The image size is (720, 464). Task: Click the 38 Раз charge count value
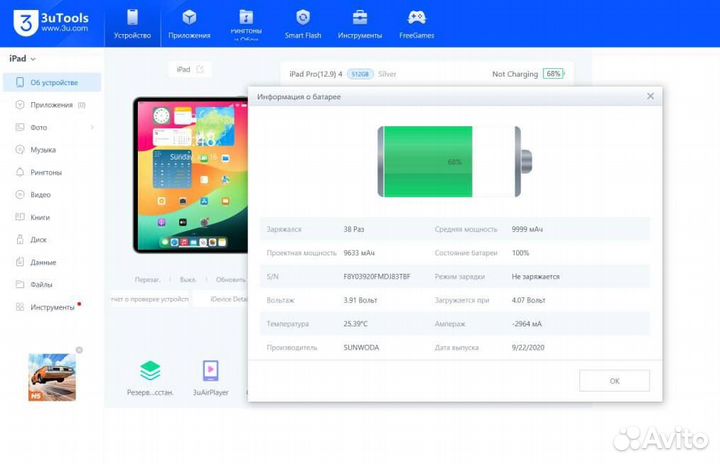click(354, 229)
